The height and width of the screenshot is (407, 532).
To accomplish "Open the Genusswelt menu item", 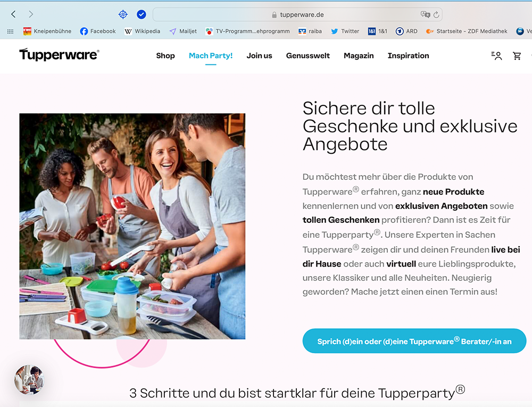I will (x=307, y=56).
